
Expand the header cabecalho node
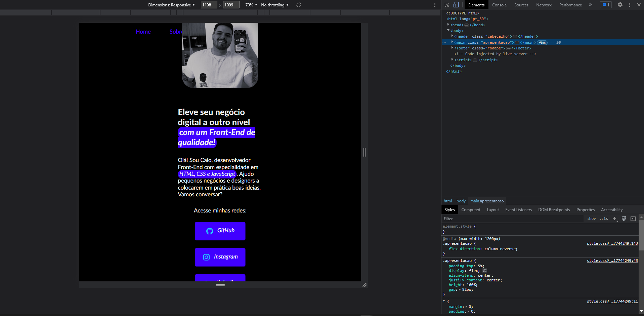[x=452, y=36]
